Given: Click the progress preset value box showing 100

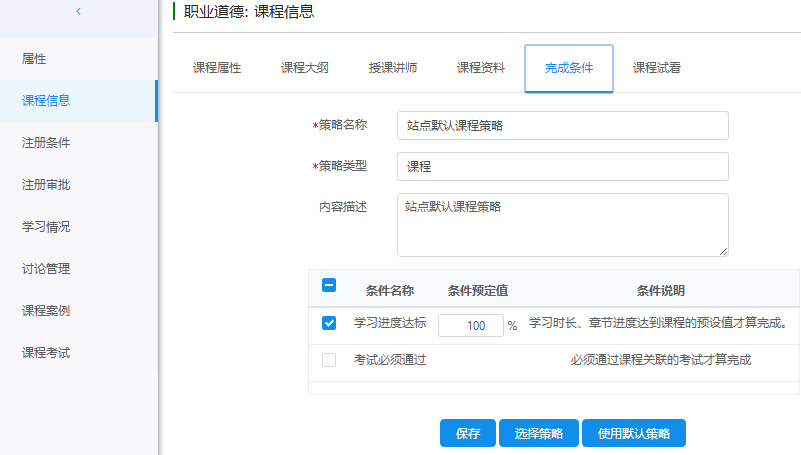Looking at the screenshot, I should 470,325.
